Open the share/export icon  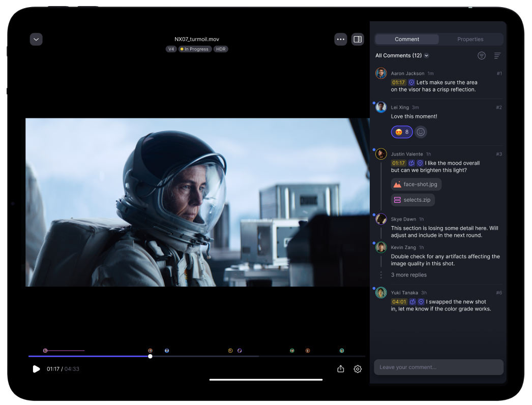[341, 369]
